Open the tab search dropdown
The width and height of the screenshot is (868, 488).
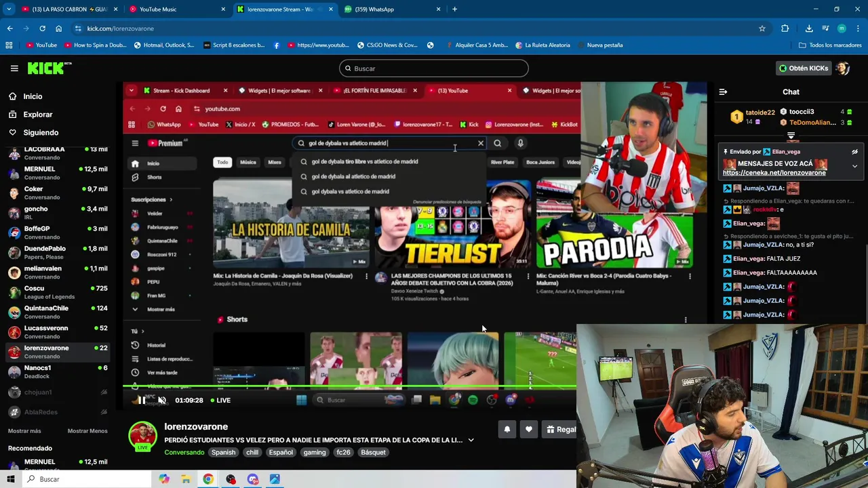(x=9, y=9)
